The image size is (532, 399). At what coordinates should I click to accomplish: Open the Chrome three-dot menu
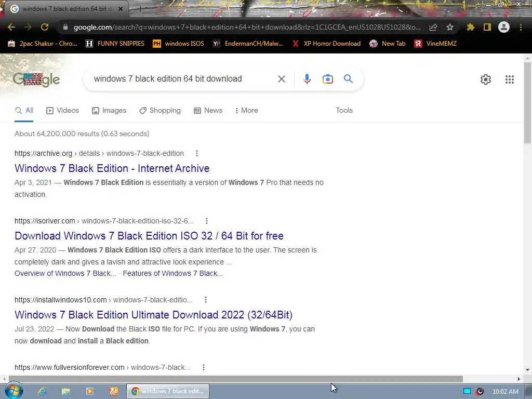click(521, 27)
